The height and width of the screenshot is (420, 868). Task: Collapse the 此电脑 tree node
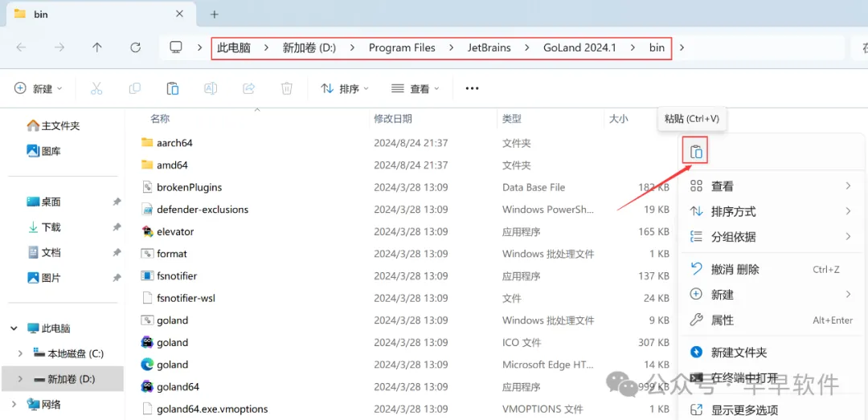coord(14,328)
